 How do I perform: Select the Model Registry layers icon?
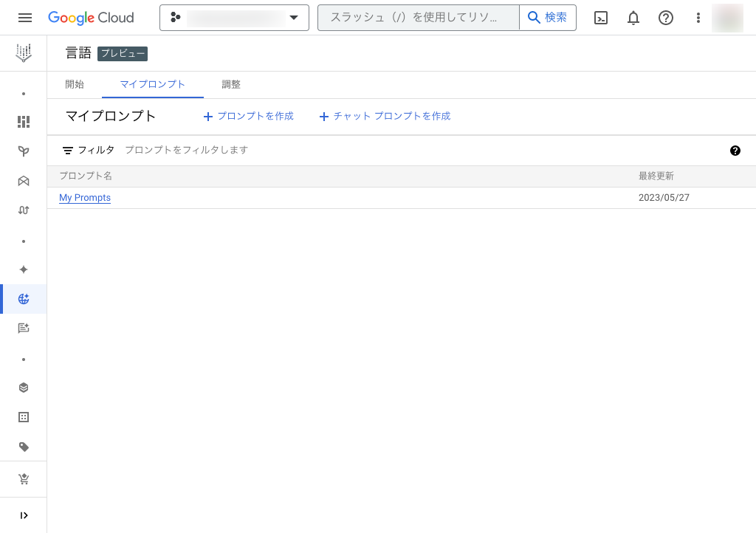click(24, 387)
